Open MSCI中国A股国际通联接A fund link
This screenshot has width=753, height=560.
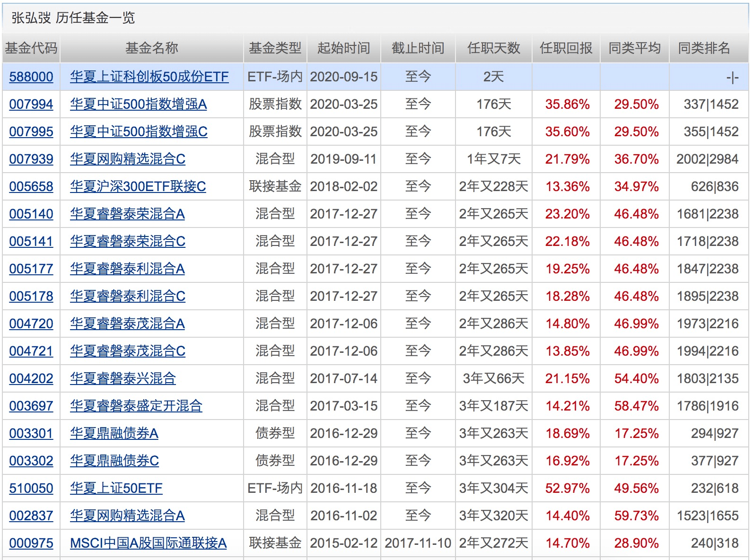point(149,543)
